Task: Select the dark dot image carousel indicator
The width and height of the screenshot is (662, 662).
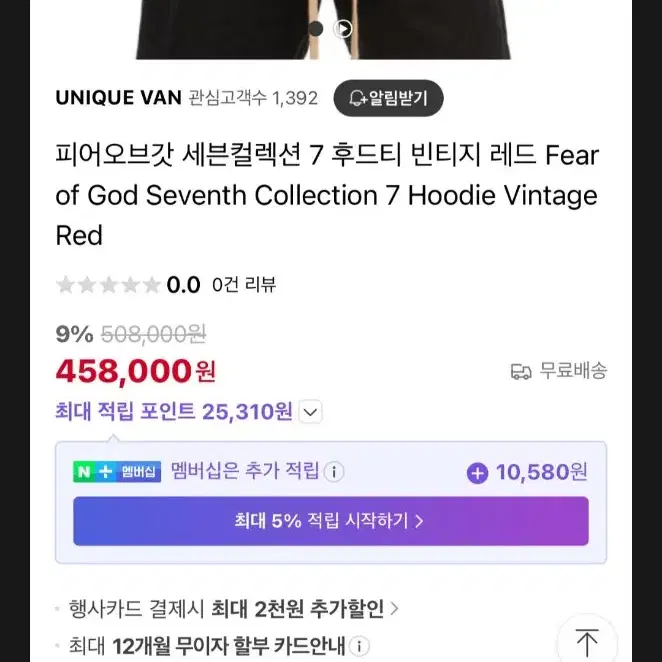Action: coord(315,29)
